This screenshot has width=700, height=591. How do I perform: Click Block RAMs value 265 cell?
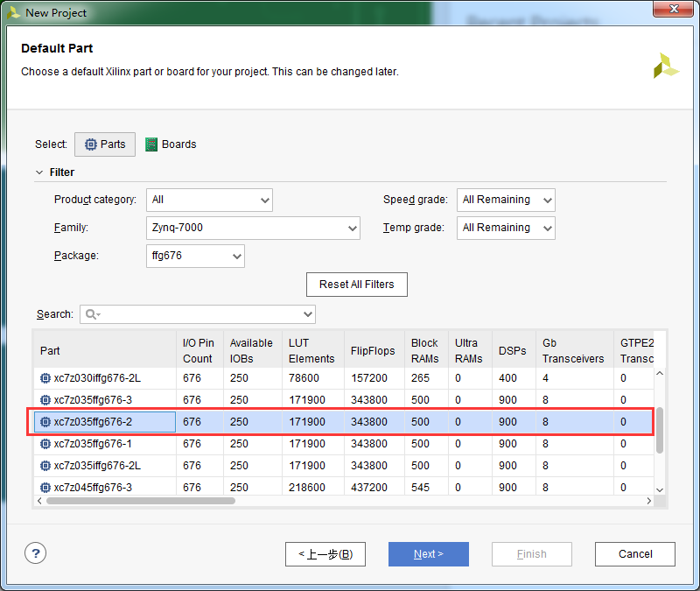click(x=426, y=378)
